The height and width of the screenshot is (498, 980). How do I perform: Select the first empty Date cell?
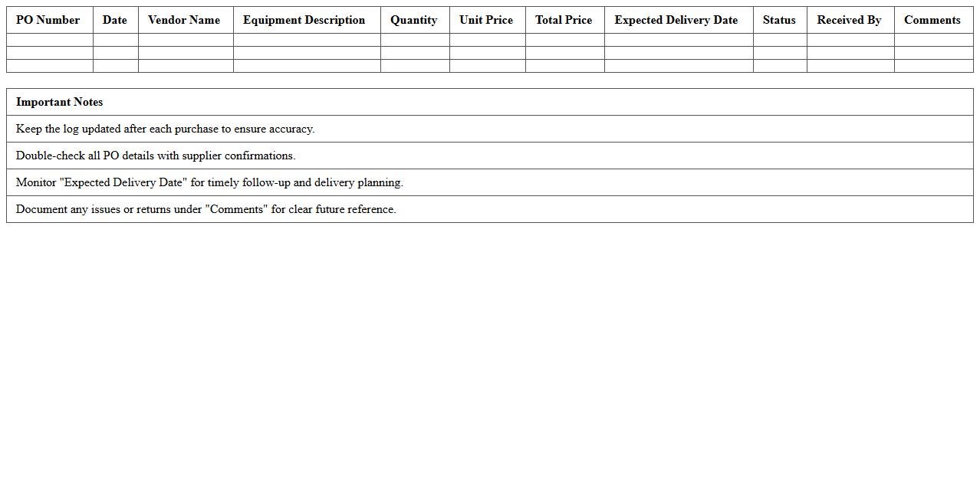tap(114, 39)
